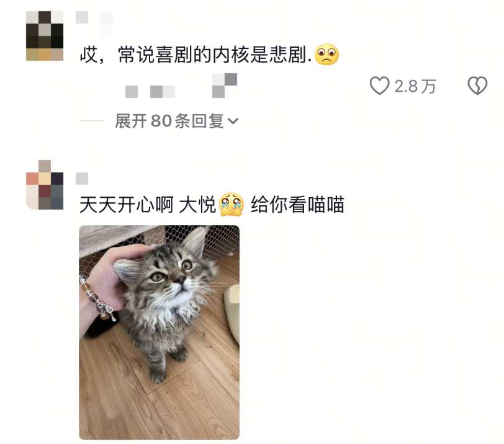Tap the crying emoji after 大悦

(x=231, y=204)
